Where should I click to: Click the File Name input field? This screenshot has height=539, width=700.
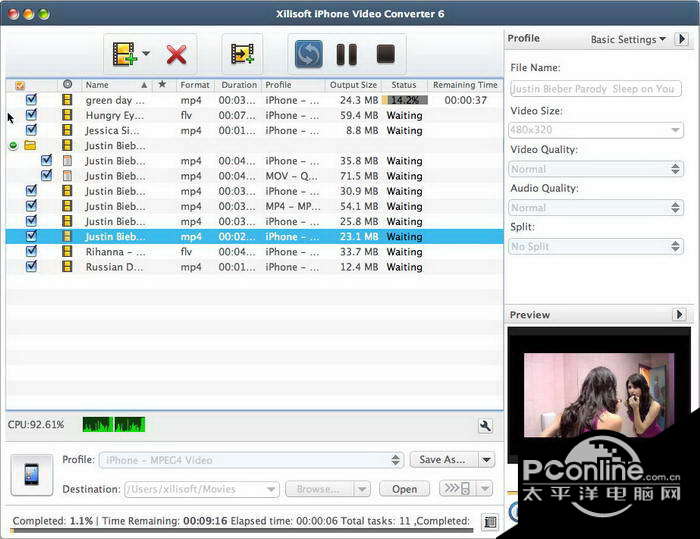click(596, 88)
